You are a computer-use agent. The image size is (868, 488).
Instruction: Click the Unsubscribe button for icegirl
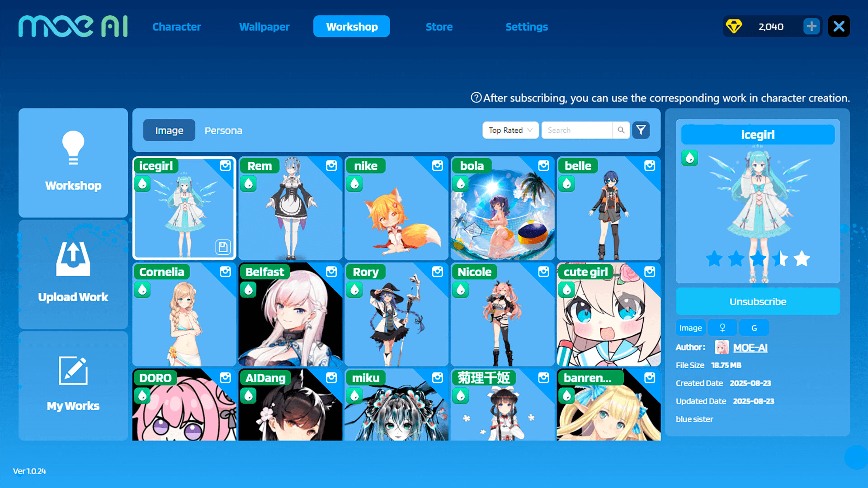pos(758,301)
